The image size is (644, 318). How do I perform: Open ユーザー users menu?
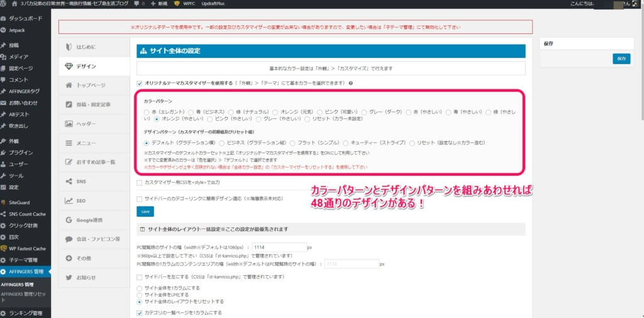coord(25,164)
